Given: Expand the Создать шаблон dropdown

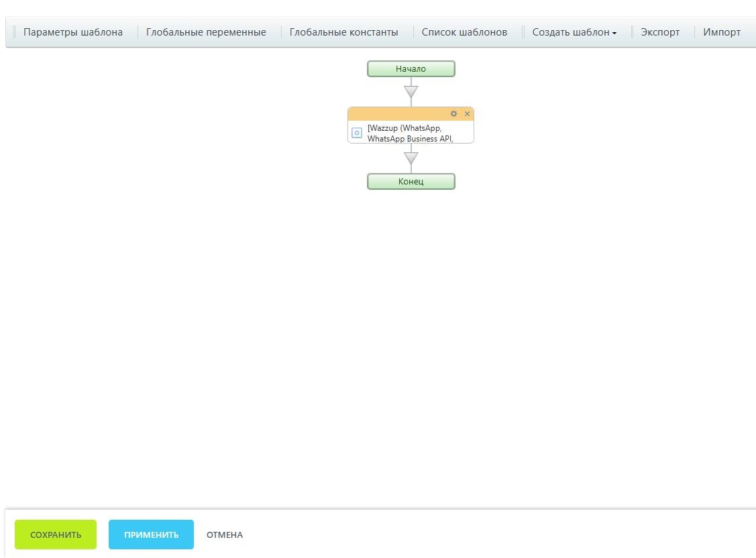Looking at the screenshot, I should tap(571, 32).
